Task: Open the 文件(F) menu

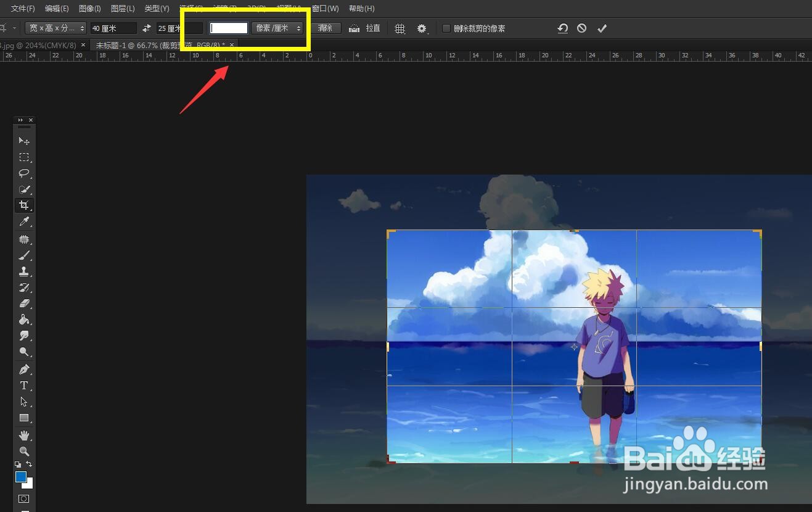Action: point(23,9)
